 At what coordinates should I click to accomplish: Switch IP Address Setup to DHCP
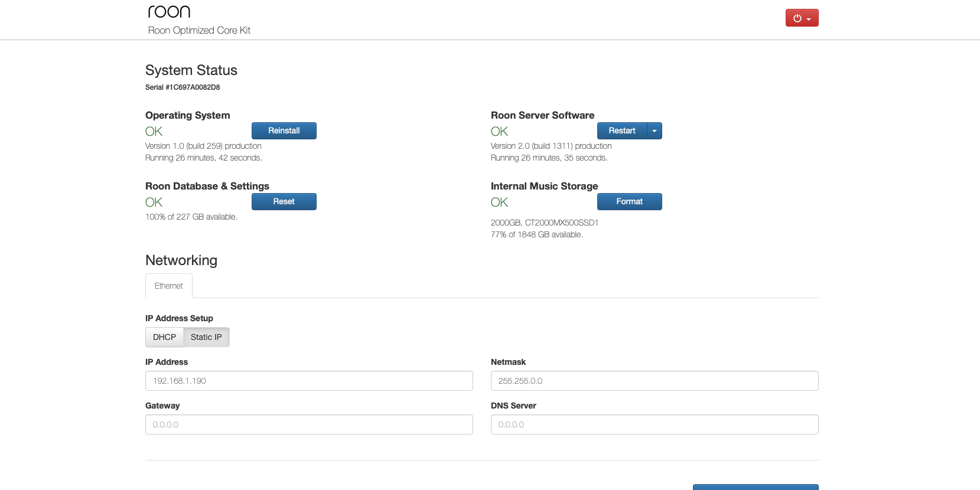click(x=164, y=337)
